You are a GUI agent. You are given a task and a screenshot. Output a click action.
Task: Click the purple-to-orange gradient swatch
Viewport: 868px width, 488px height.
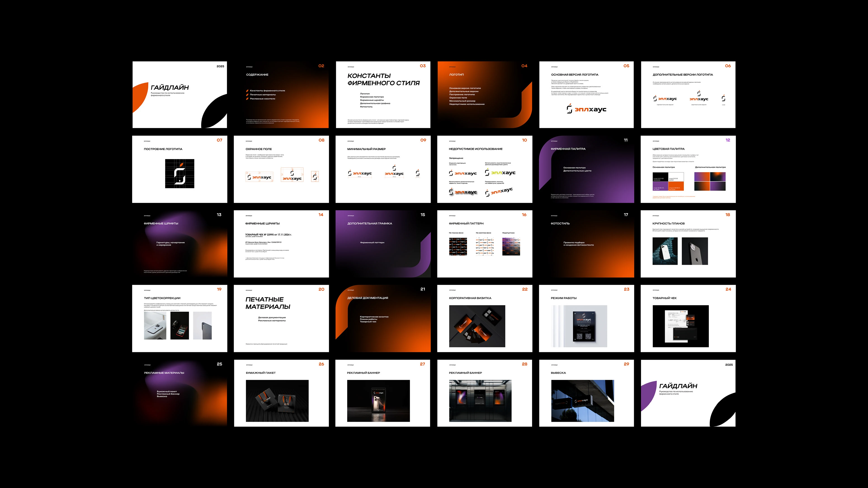click(702, 177)
